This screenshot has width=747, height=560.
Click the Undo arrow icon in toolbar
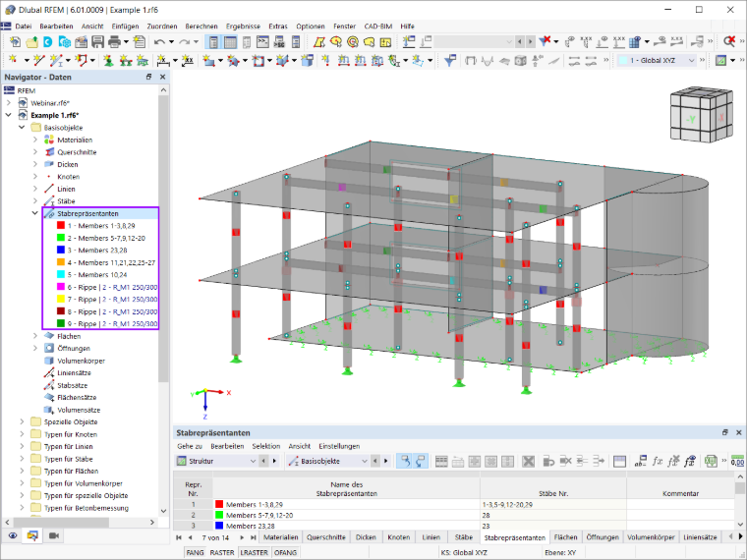(159, 42)
